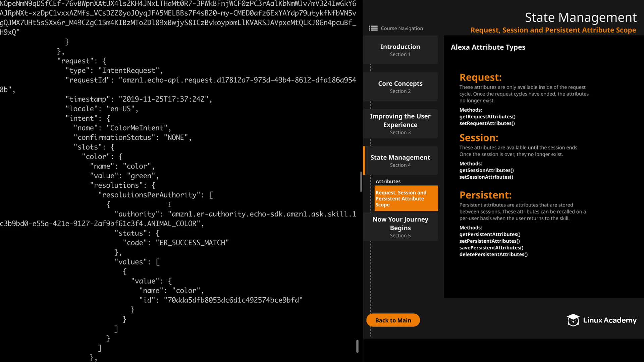
Task: Click the Alexa Attribute Types title
Action: click(x=488, y=47)
